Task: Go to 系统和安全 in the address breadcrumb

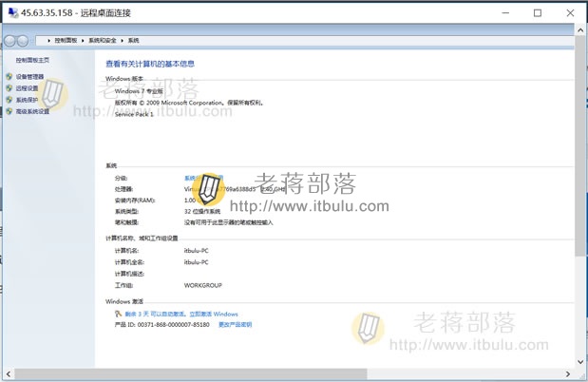Action: click(x=103, y=41)
